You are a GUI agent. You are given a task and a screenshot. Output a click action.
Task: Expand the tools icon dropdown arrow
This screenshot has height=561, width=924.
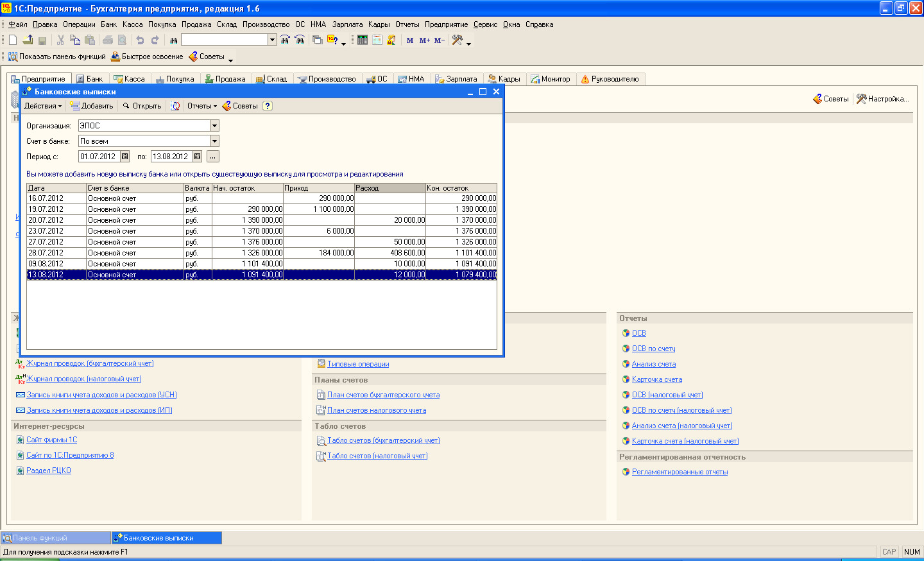(468, 43)
